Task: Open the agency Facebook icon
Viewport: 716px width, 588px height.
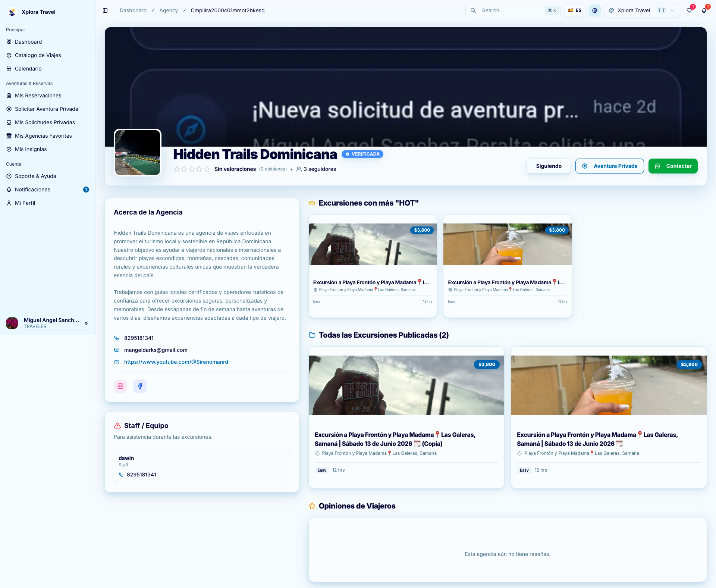Action: click(x=140, y=386)
